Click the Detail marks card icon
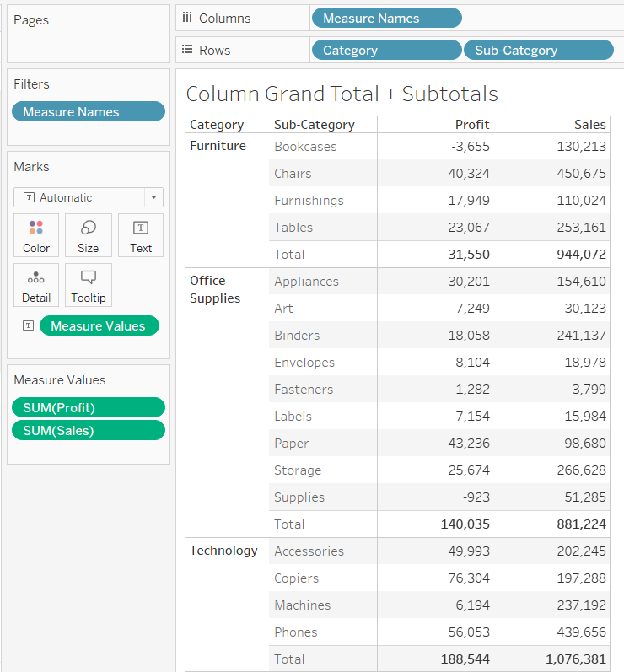This screenshot has height=672, width=624. point(36,277)
